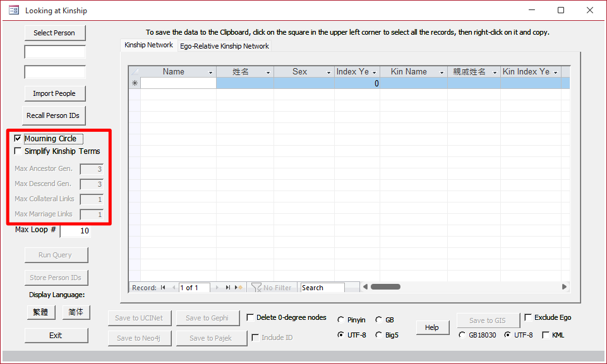Switch to Ego-Relative Kinship Network tab
This screenshot has width=607, height=364.
(224, 46)
